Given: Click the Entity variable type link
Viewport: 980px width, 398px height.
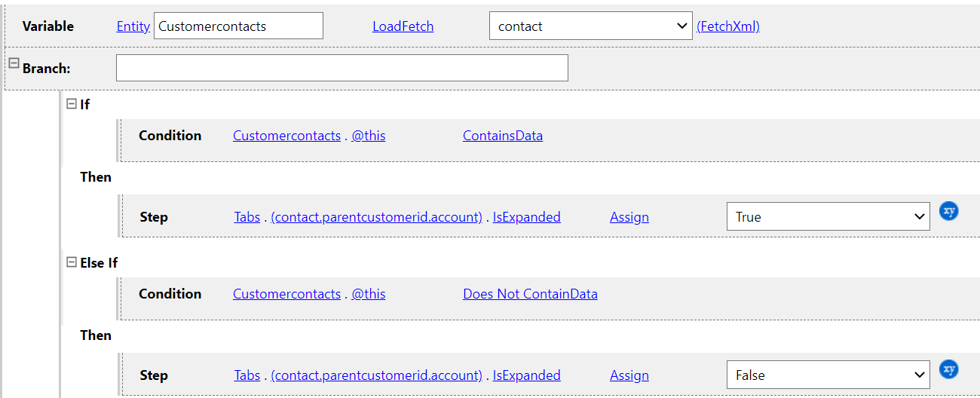Looking at the screenshot, I should [x=133, y=26].
